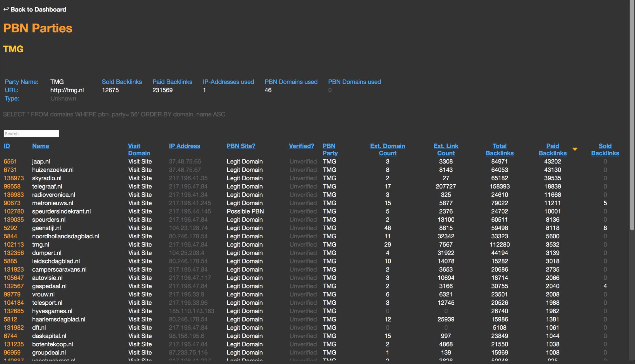Sort by Paid Backlinks column header

(553, 149)
